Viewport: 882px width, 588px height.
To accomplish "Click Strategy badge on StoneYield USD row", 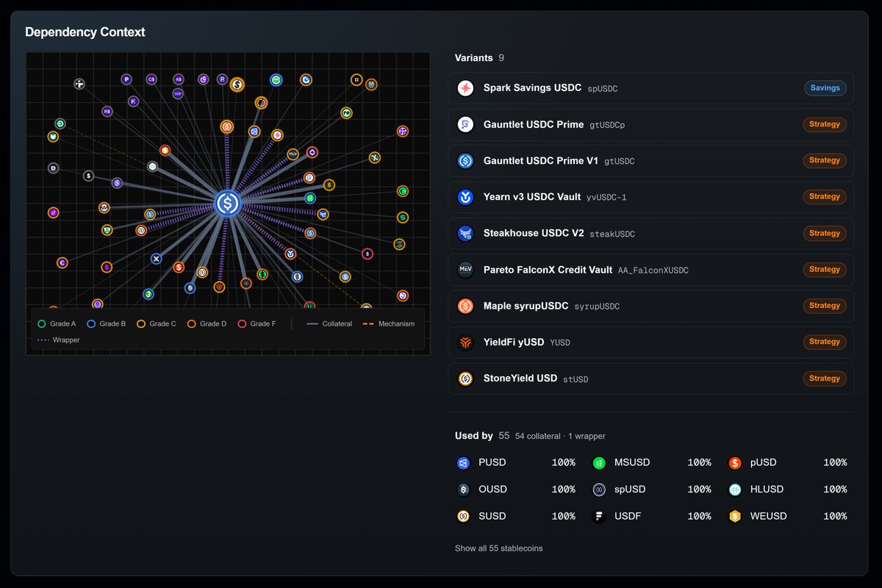I will pos(825,379).
